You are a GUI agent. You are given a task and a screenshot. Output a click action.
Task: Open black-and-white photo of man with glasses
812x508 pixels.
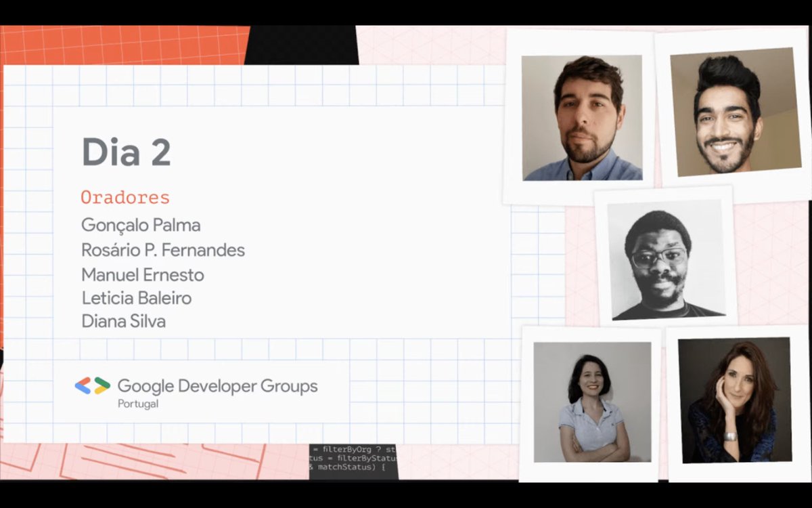tap(666, 259)
